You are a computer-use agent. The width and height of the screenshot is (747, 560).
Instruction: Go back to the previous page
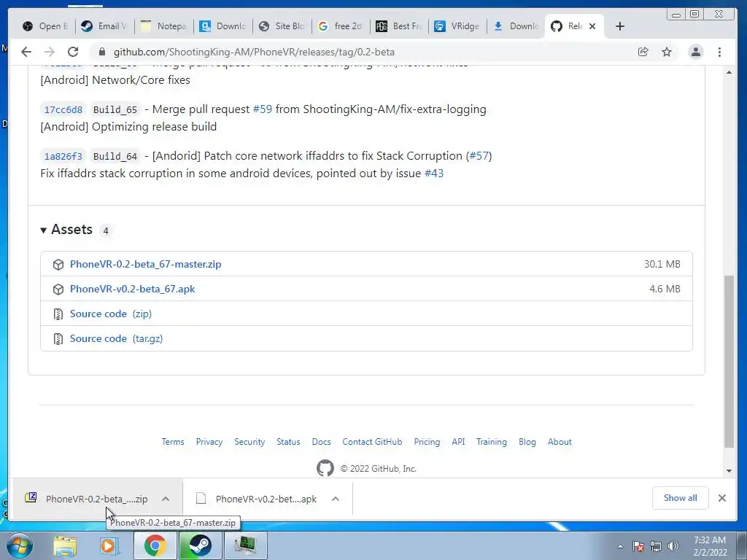coord(26,52)
